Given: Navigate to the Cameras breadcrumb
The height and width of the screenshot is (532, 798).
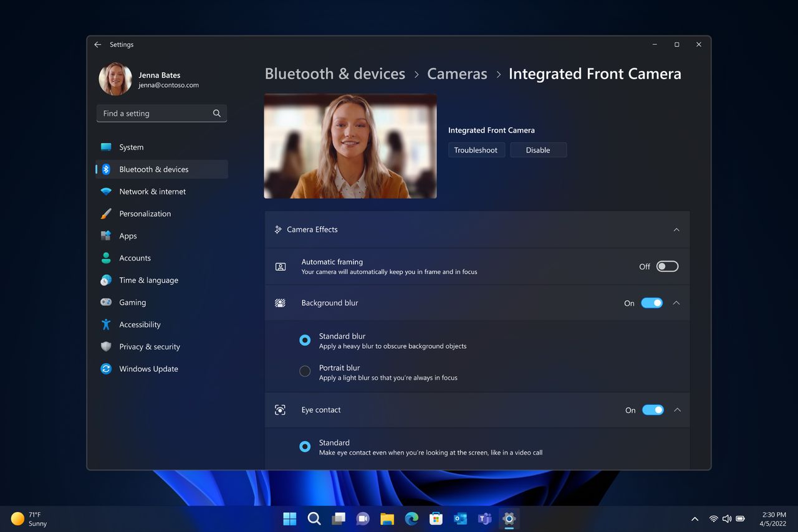Looking at the screenshot, I should coord(457,74).
